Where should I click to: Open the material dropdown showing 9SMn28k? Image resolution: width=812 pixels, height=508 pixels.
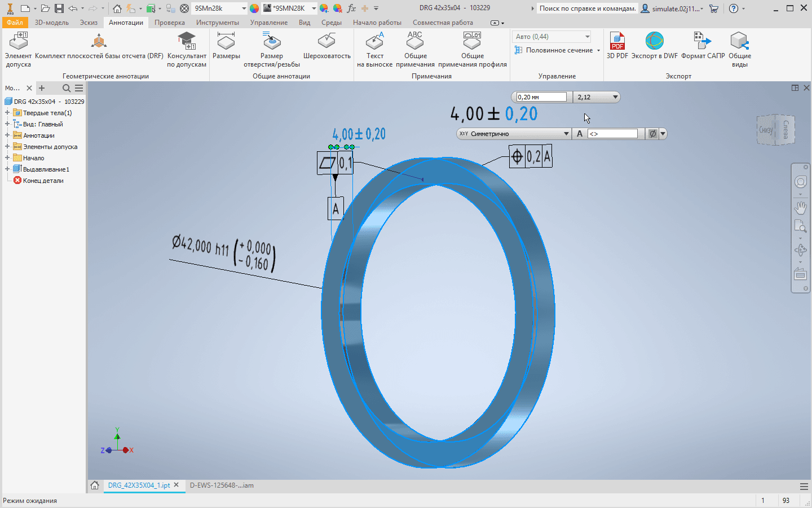pos(219,8)
